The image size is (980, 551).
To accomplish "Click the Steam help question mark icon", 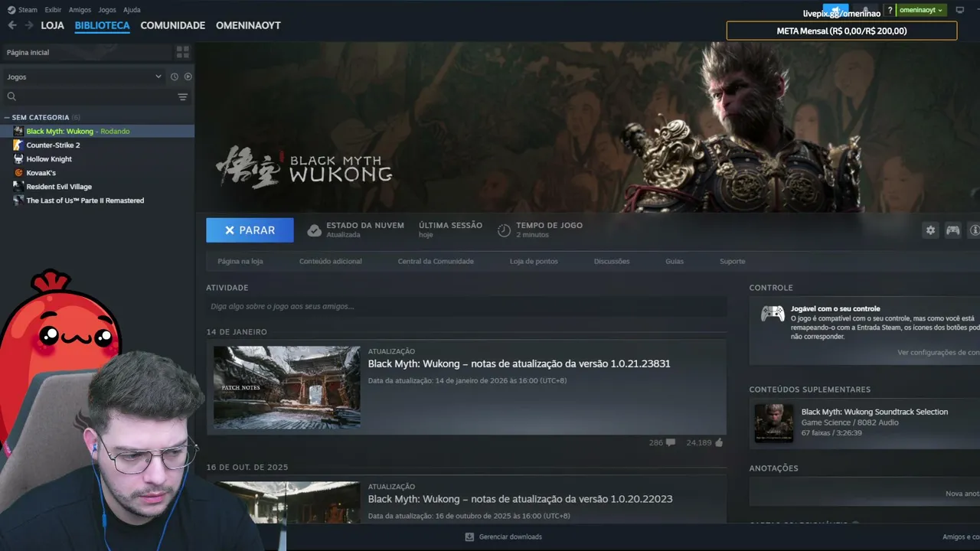I will tap(890, 10).
